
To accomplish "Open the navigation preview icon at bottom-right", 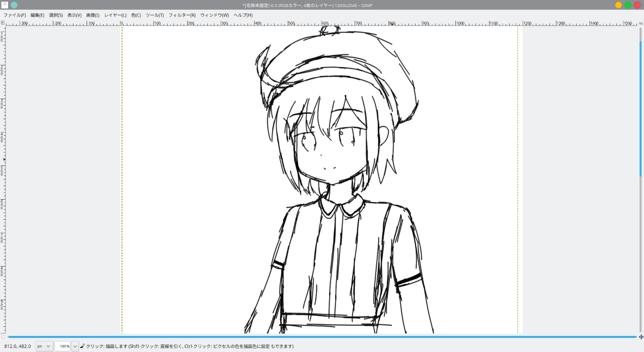I will [x=640, y=337].
